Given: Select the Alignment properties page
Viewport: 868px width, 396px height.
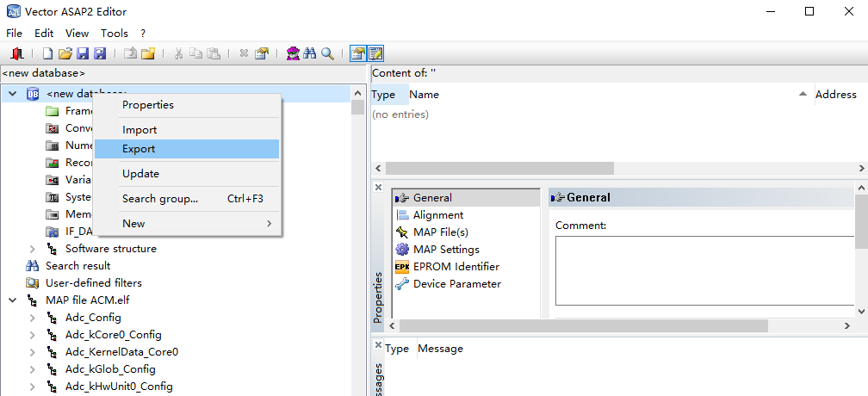Looking at the screenshot, I should tap(437, 215).
